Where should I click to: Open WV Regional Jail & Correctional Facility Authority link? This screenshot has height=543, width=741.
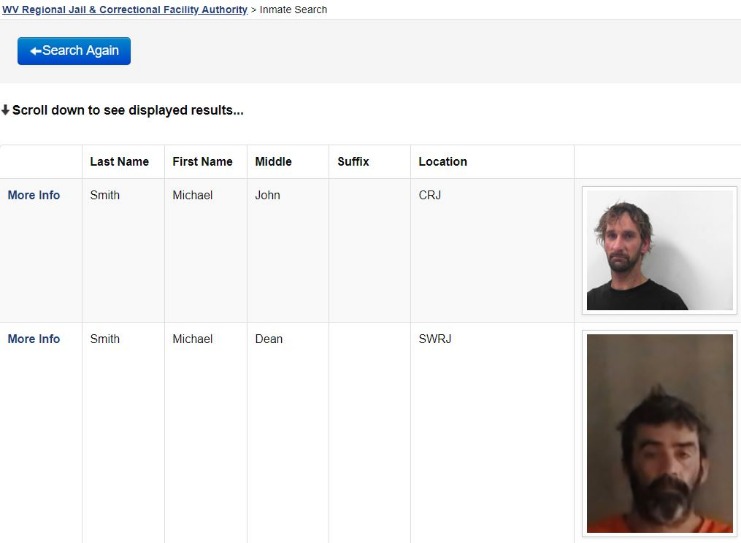click(x=125, y=10)
